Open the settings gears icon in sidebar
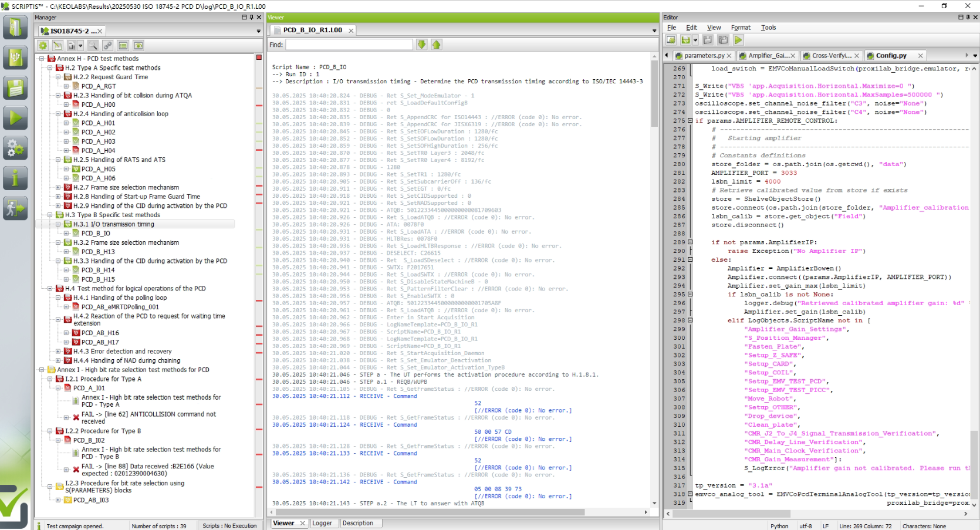The height and width of the screenshot is (530, 980). (x=15, y=148)
